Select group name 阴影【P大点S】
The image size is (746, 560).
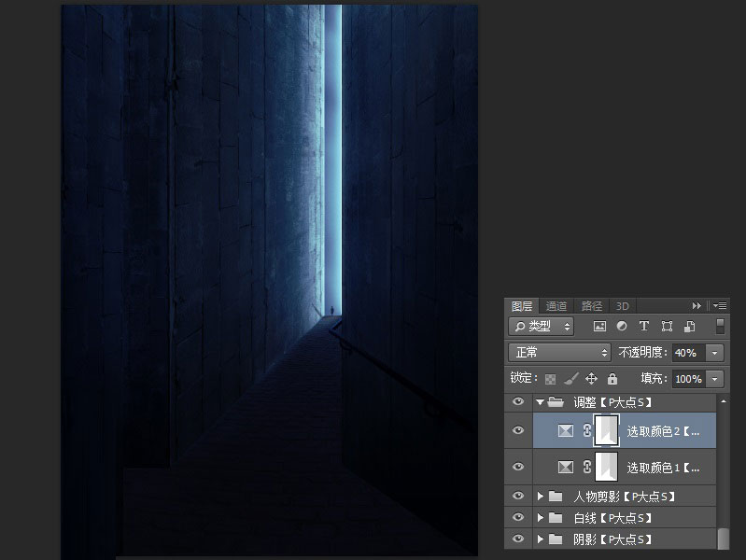(x=612, y=539)
